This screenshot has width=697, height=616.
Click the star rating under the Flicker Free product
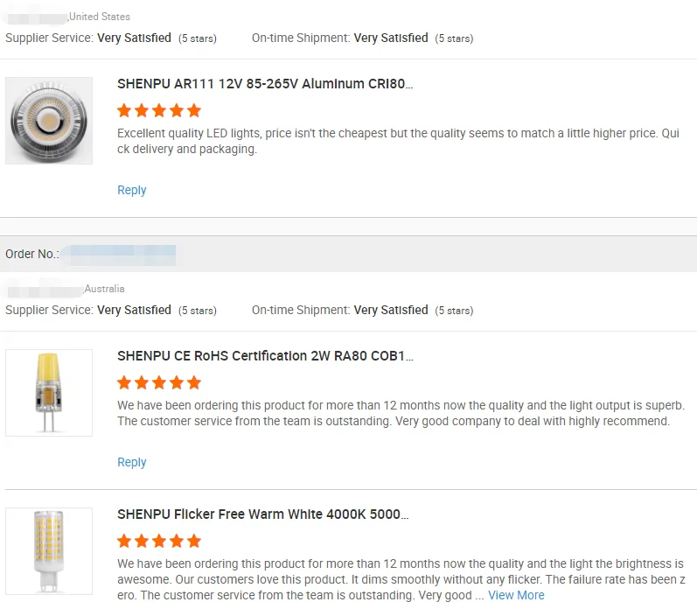[159, 542]
